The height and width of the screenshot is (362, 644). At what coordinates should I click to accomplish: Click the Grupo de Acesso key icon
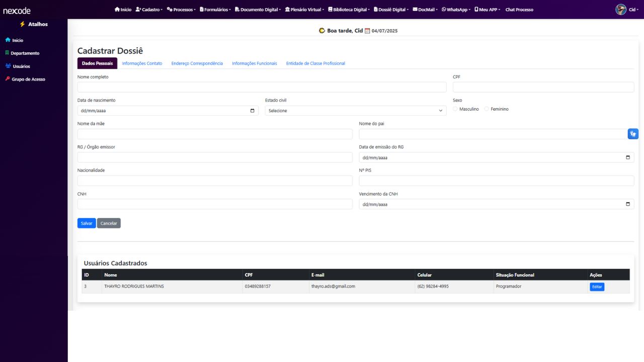point(8,79)
